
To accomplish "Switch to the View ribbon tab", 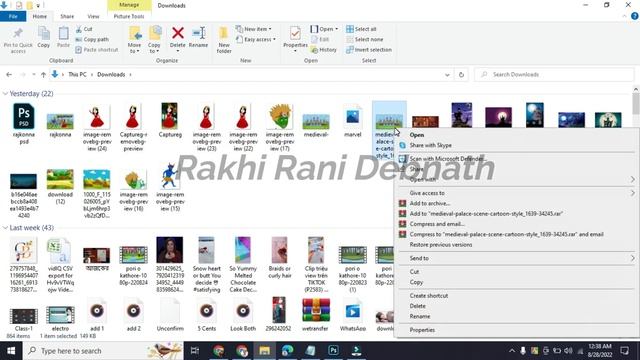I will (93, 16).
